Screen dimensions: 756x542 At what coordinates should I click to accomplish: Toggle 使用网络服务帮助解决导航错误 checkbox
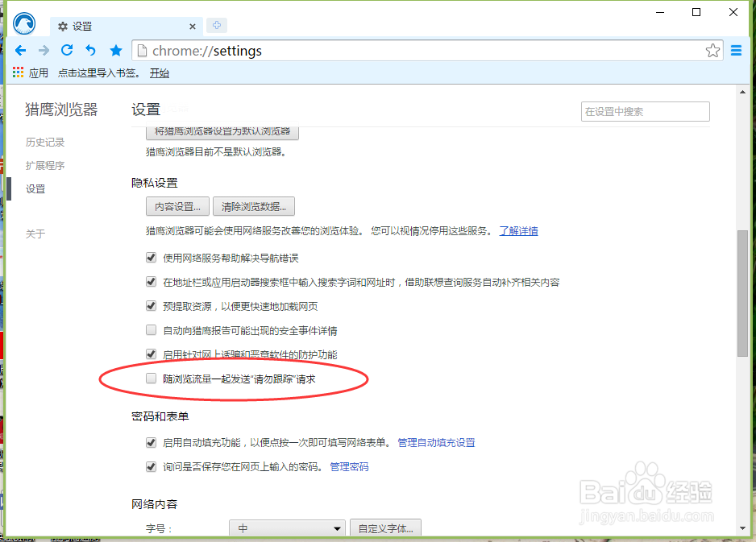[151, 258]
